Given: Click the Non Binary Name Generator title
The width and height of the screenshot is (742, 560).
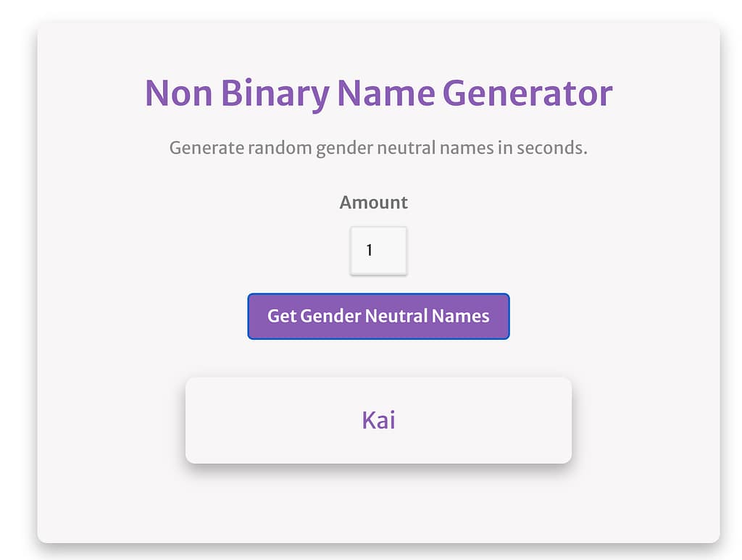Looking at the screenshot, I should tap(378, 92).
